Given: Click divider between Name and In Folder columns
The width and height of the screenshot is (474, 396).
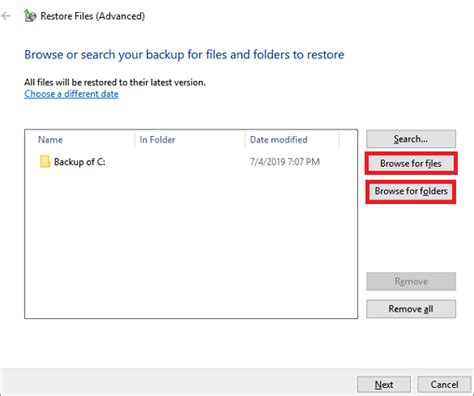Looking at the screenshot, I should tap(135, 140).
